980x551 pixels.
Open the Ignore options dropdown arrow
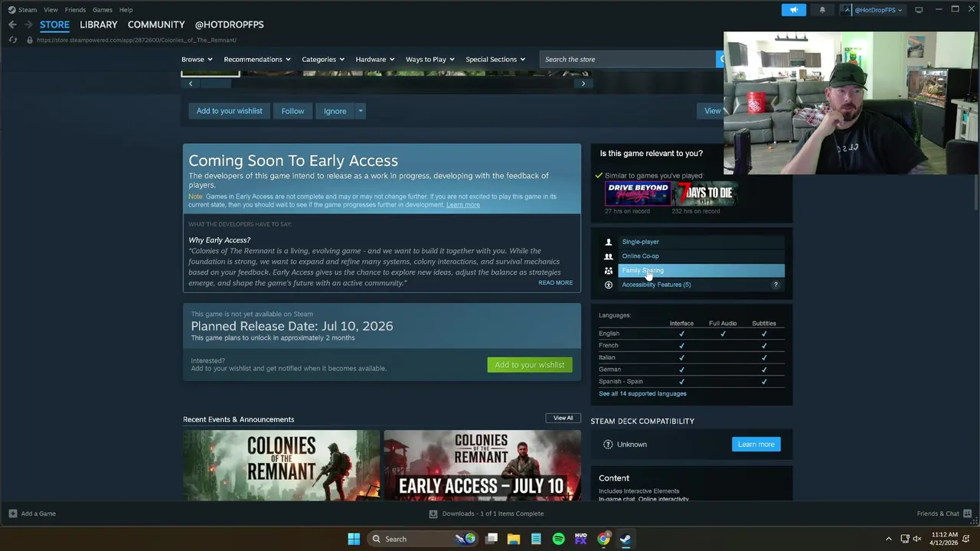pyautogui.click(x=360, y=111)
